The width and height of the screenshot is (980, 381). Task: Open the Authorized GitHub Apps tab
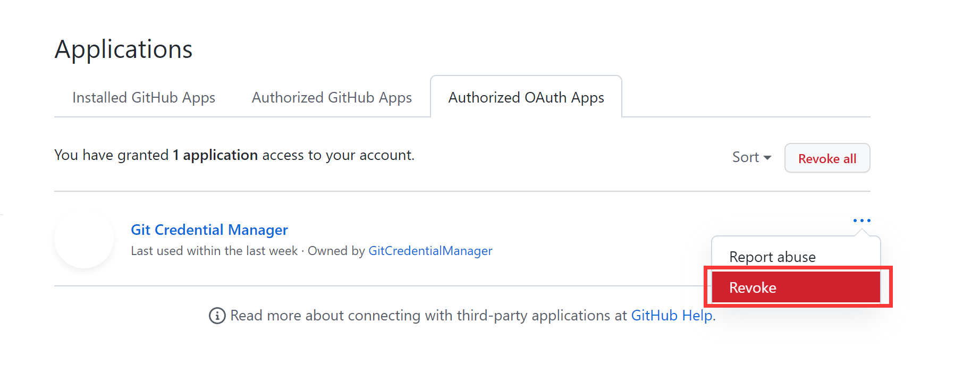tap(332, 98)
